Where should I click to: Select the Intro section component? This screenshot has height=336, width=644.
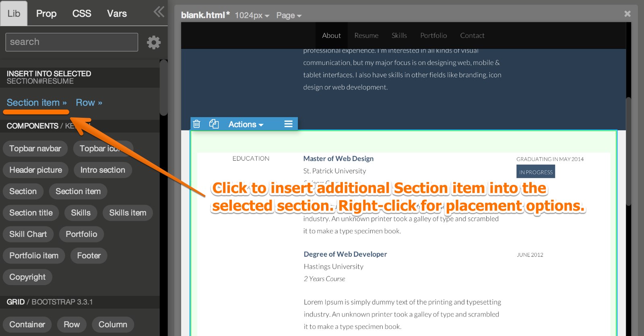(x=103, y=170)
